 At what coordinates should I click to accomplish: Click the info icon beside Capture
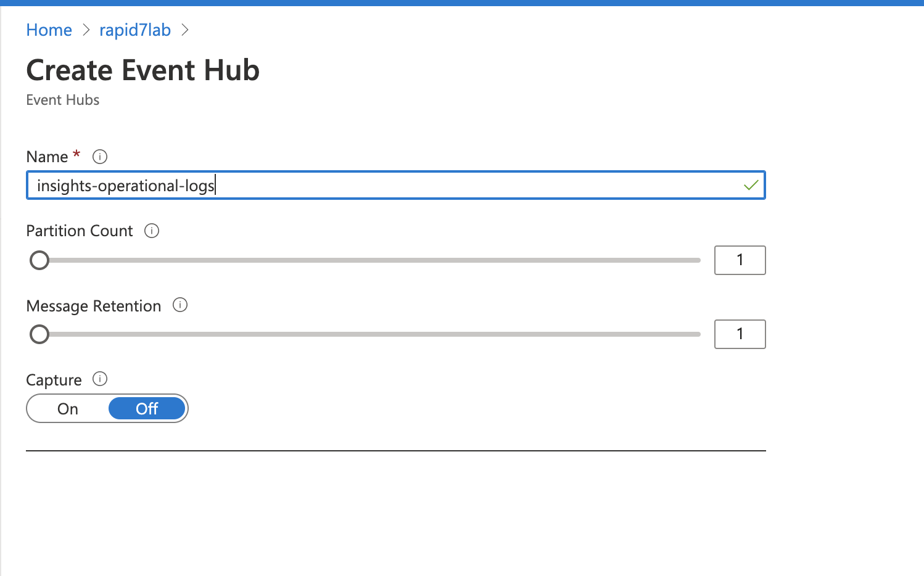point(100,379)
